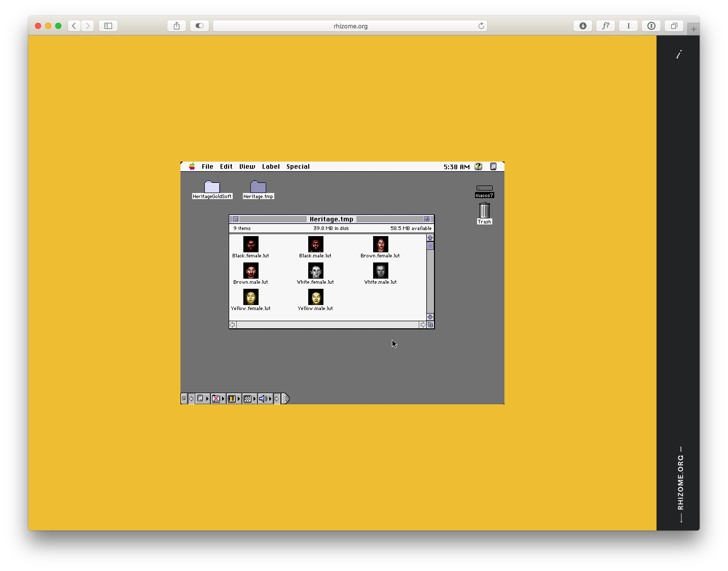Select the Yellow.female.lut file icon
The width and height of the screenshot is (728, 571).
pos(250,297)
